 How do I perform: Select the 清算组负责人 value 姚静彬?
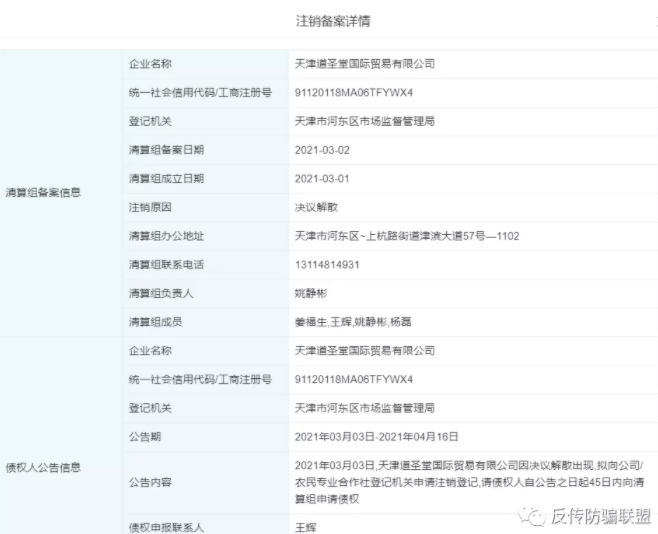tap(311, 293)
